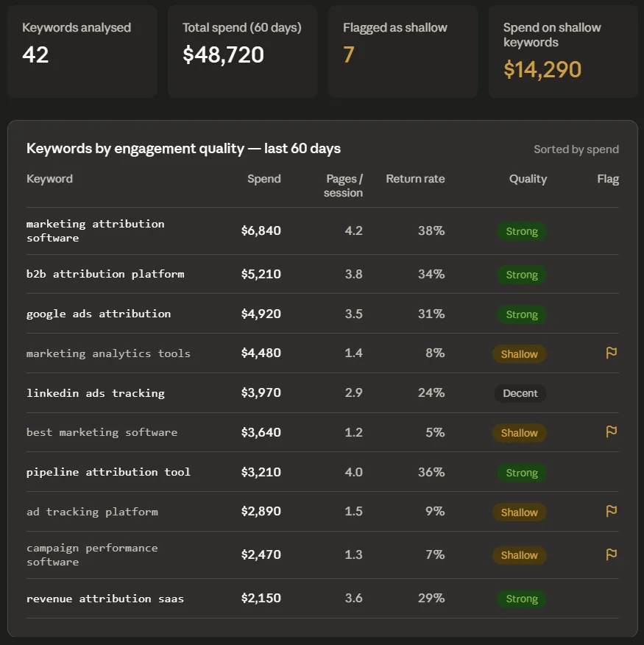644x645 pixels.
Task: Click the flag icon for campaign performance software
Action: (611, 554)
